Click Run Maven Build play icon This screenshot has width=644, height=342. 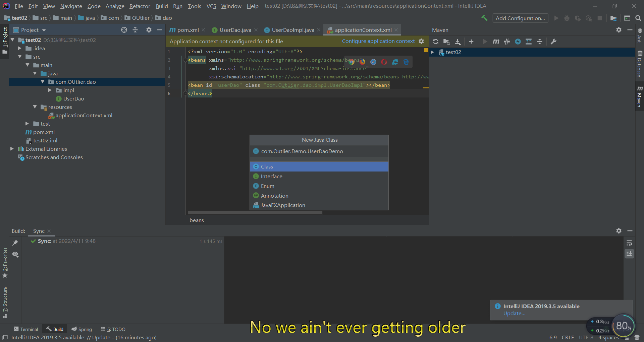485,42
